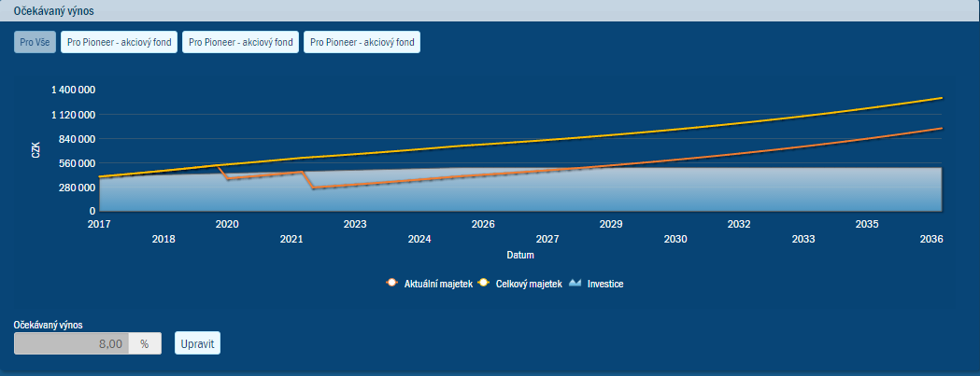Click the blue Investice area legend icon
The height and width of the screenshot is (376, 980).
575,283
